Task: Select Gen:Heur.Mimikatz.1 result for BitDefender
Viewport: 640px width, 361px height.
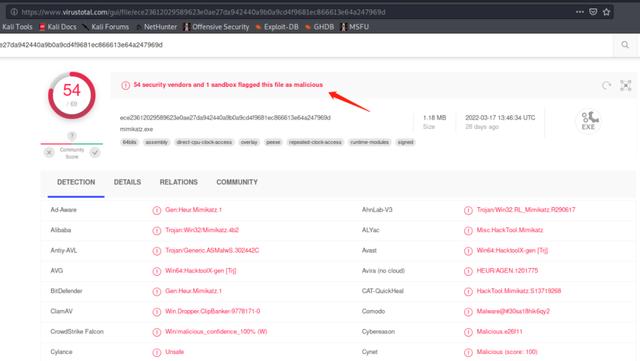Action: pyautogui.click(x=193, y=291)
